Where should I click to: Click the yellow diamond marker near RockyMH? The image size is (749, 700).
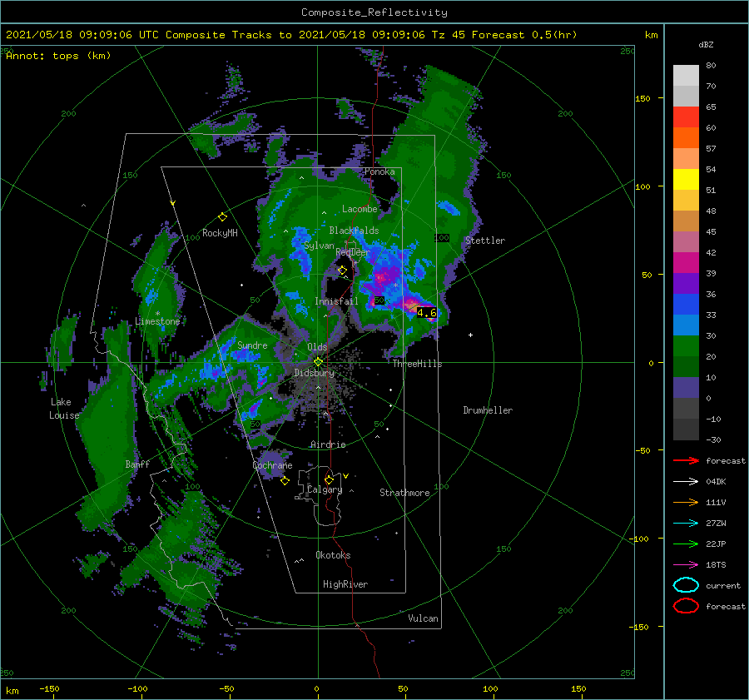click(222, 217)
